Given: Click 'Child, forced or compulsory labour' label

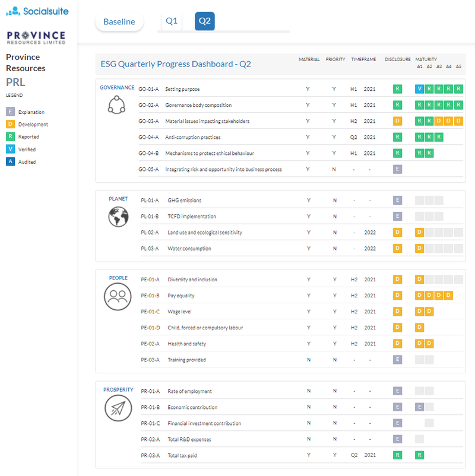Looking at the screenshot, I should tap(205, 328).
